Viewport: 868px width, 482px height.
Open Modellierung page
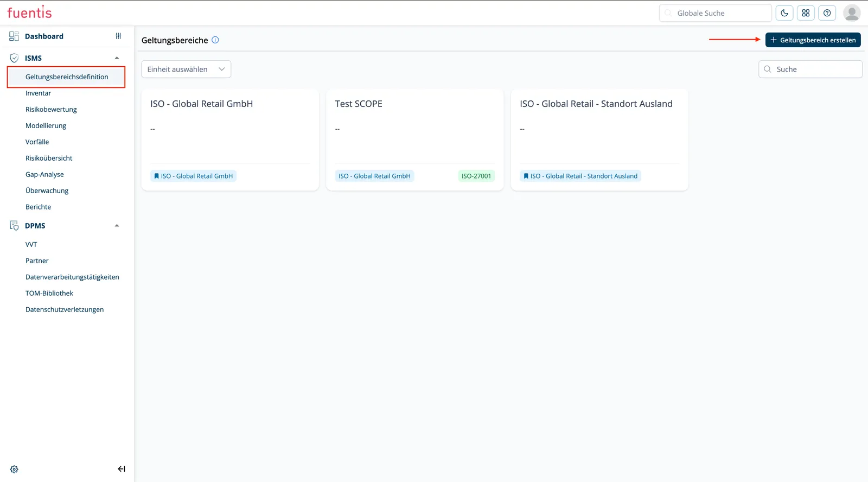tap(46, 126)
